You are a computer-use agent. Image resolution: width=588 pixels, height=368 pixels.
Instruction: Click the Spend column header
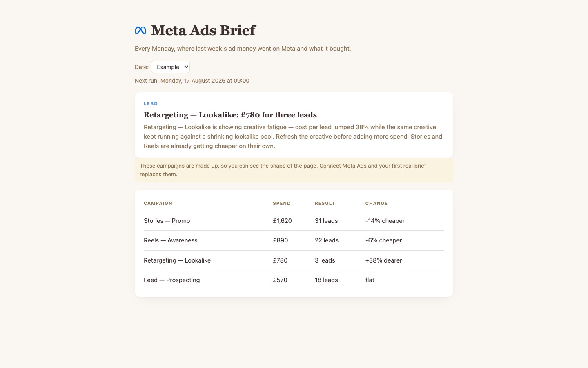click(x=282, y=203)
